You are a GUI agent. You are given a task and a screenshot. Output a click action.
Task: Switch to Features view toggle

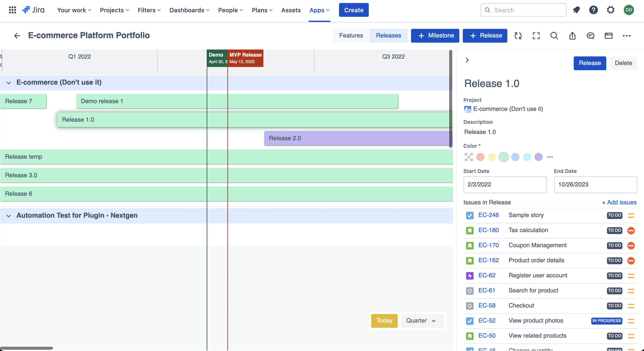click(351, 36)
